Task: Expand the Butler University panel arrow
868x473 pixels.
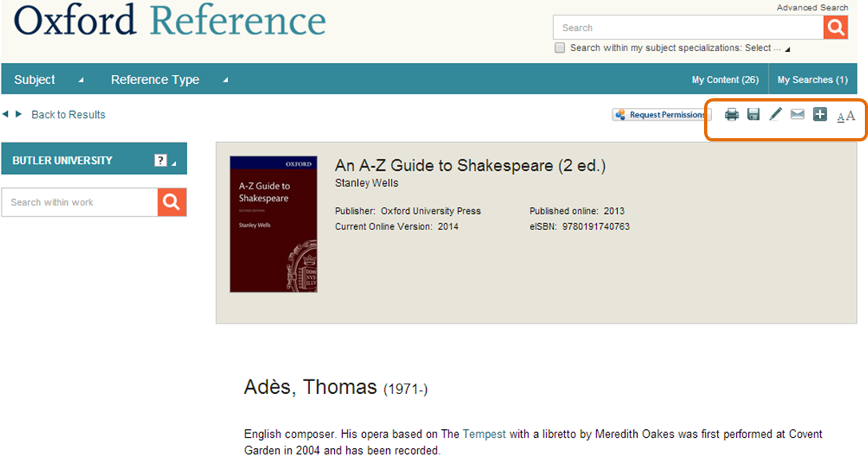Action: pyautogui.click(x=173, y=163)
